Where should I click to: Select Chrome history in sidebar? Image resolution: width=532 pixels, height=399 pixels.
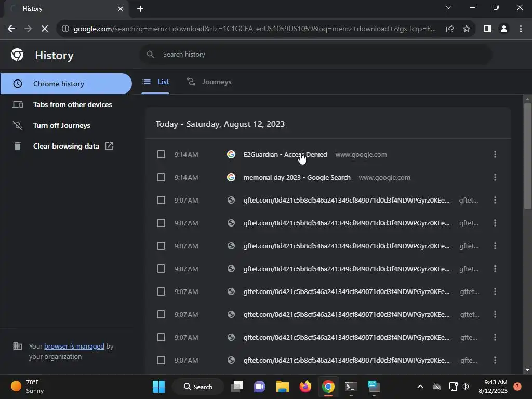click(x=66, y=84)
